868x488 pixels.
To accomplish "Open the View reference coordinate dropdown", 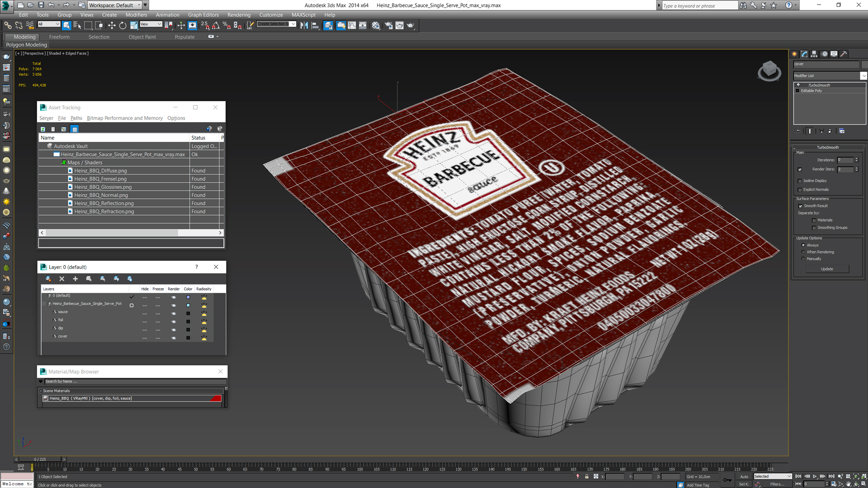I will (x=151, y=24).
